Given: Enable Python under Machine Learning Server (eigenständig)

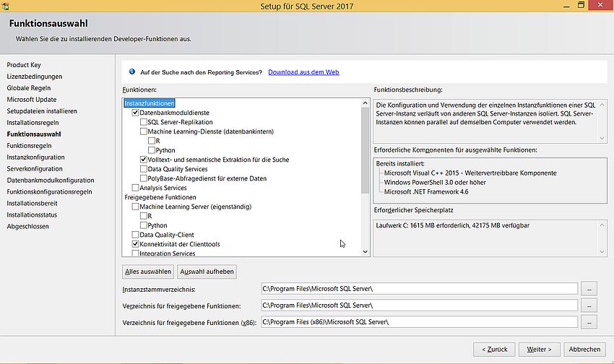Looking at the screenshot, I should 143,225.
